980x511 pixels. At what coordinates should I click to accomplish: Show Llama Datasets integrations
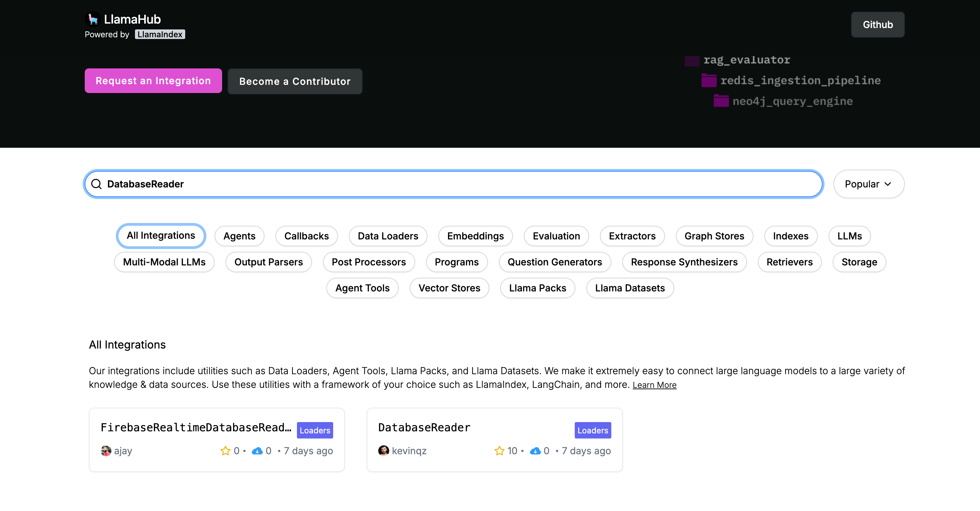pyautogui.click(x=630, y=288)
